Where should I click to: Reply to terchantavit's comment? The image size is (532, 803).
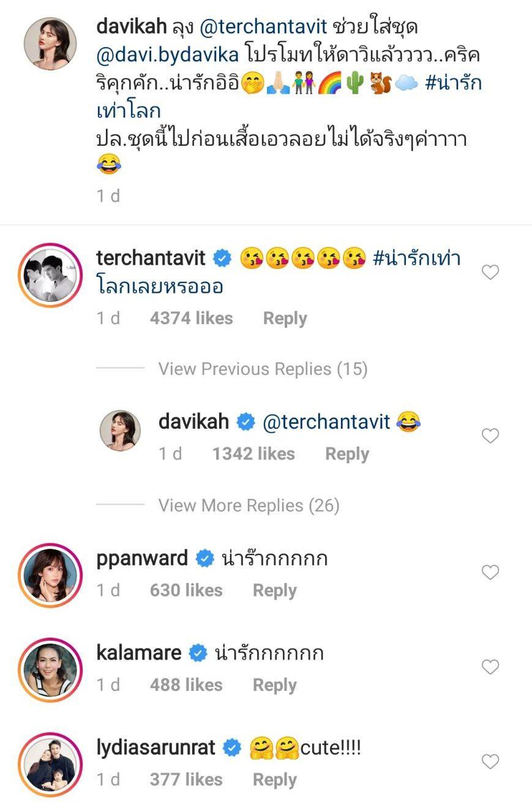tap(285, 319)
